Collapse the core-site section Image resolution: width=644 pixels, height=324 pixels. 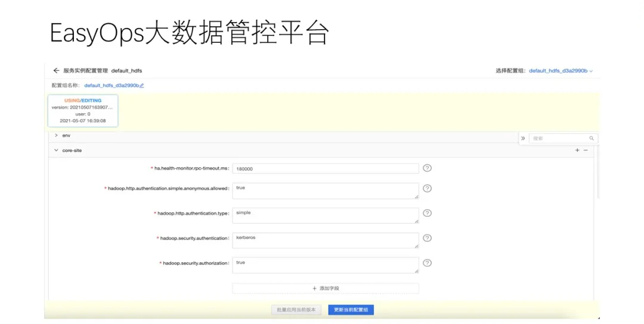[x=56, y=151]
